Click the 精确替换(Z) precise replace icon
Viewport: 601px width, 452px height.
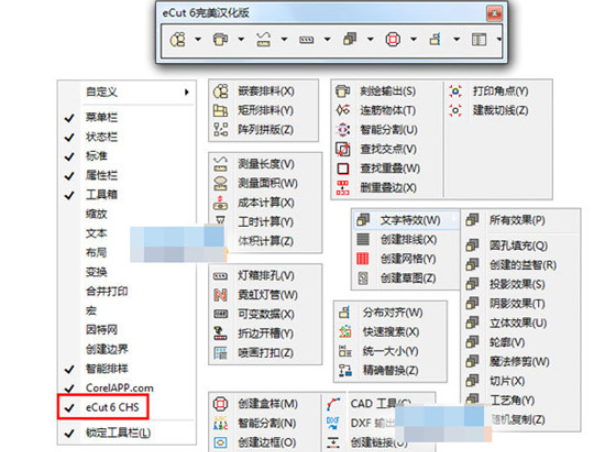click(345, 370)
